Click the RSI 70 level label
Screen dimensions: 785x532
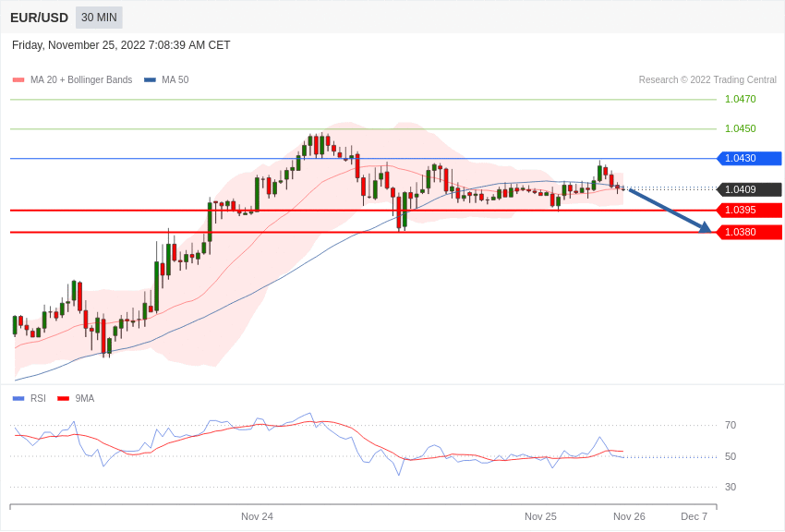tap(731, 426)
